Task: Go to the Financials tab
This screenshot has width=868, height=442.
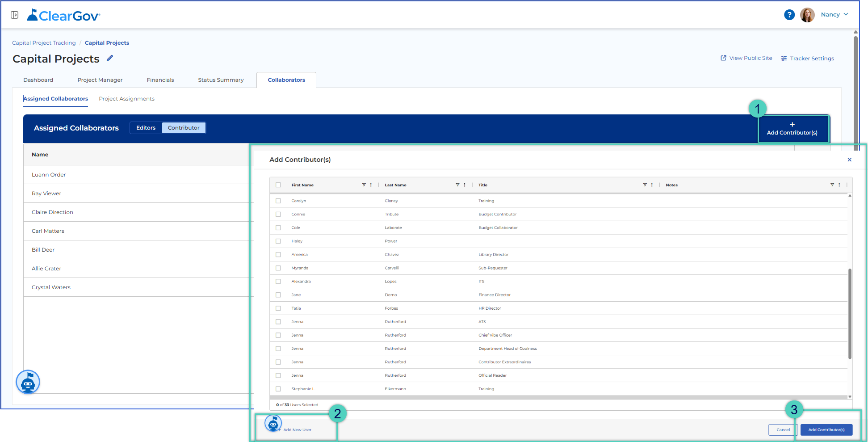Action: tap(160, 80)
